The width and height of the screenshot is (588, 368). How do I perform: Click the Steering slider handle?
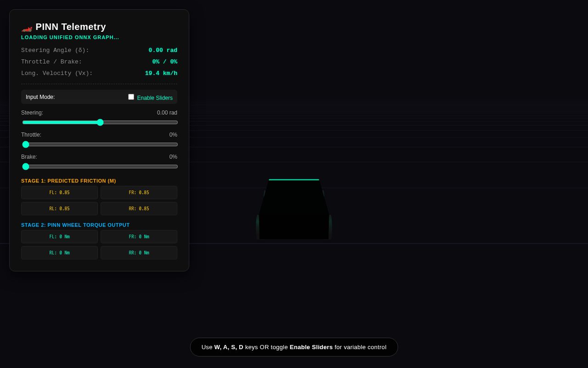pos(100,122)
